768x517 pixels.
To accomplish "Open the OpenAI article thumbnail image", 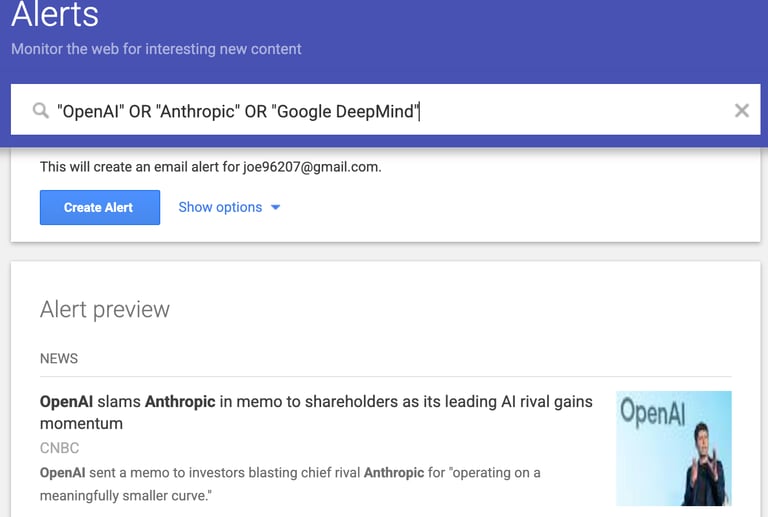I will click(673, 448).
